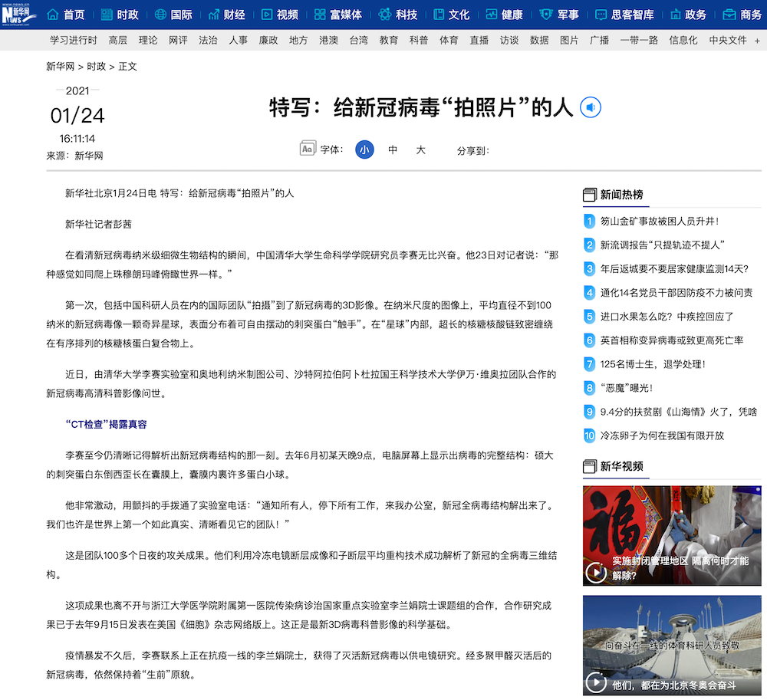Go to 新华网 breadcrumb link
Screen dimensions: 767x700
click(60, 67)
